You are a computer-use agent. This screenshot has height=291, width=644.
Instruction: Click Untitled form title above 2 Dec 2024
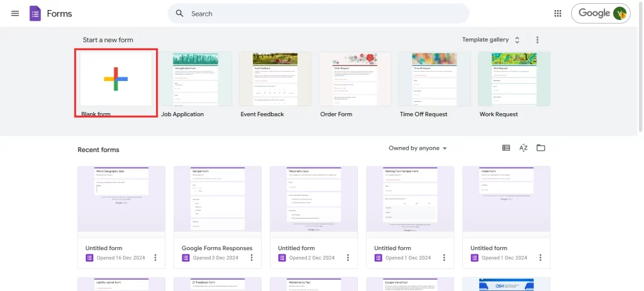[x=296, y=248]
